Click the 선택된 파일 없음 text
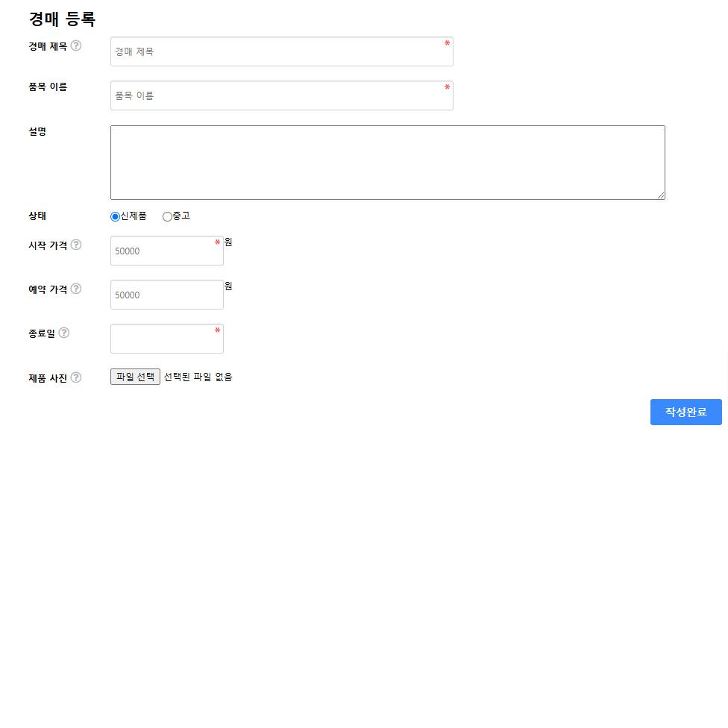This screenshot has height=728, width=728. click(x=198, y=377)
